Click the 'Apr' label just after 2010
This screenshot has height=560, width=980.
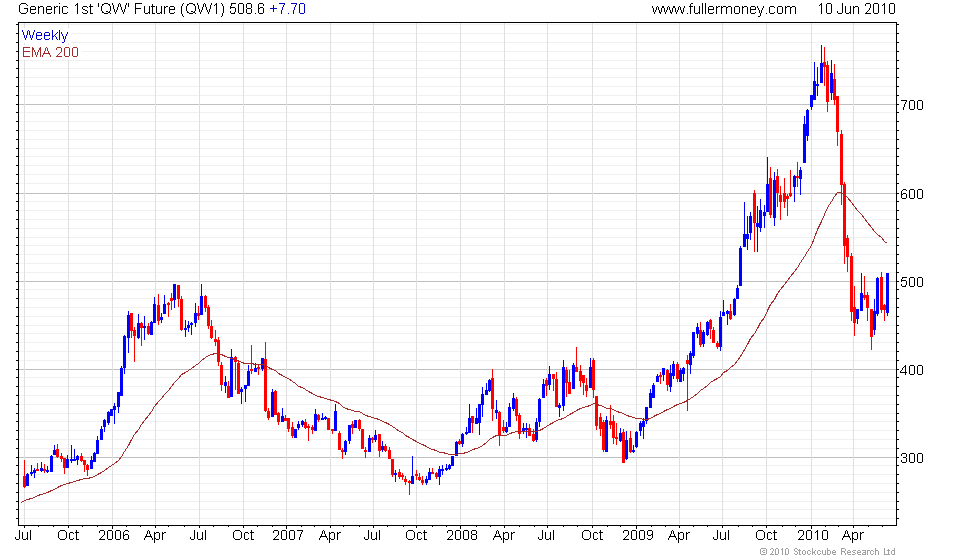click(853, 536)
